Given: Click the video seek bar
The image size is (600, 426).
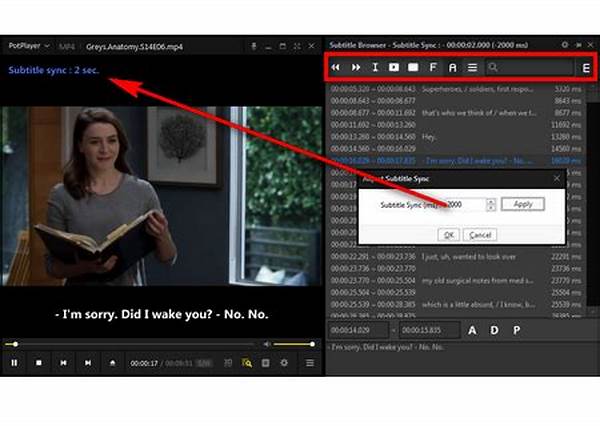Looking at the screenshot, I should [x=130, y=344].
